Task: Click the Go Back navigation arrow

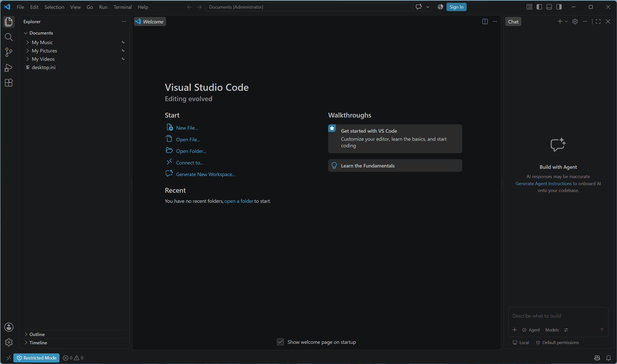Action: click(x=189, y=7)
